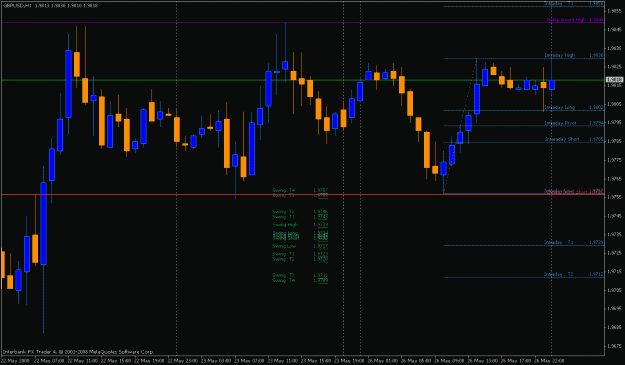Click the 1.9675 price axis label
This screenshot has width=625, height=365.
coord(615,346)
